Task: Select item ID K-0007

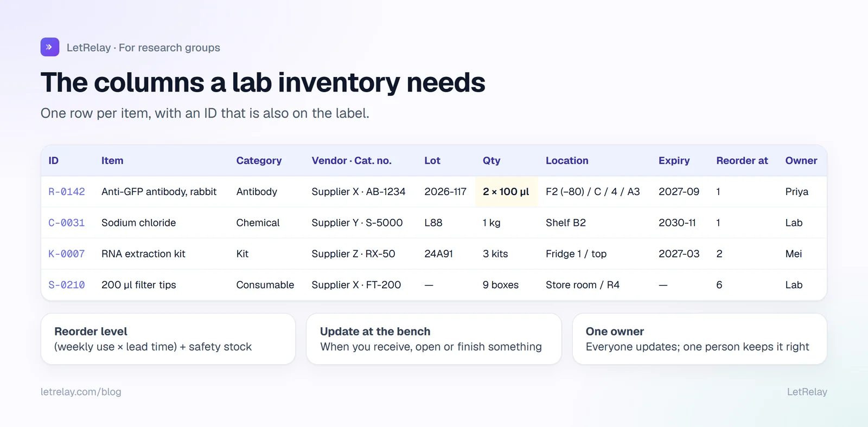Action: tap(67, 254)
